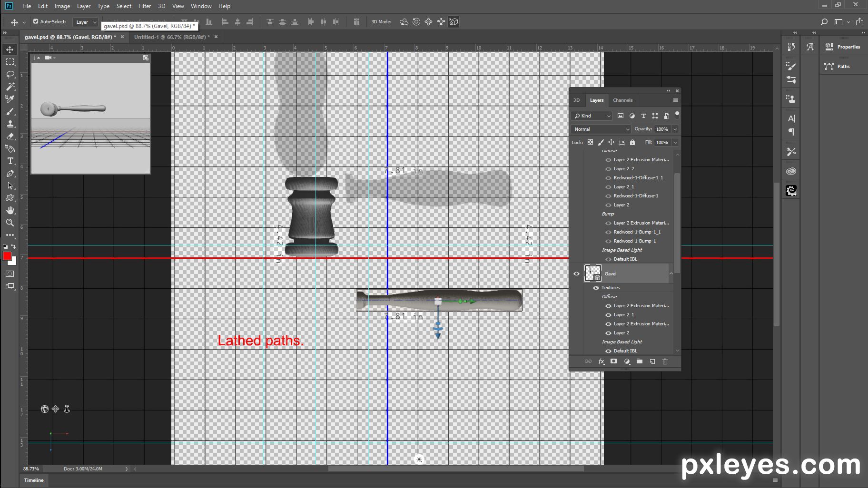The image size is (868, 488).
Task: Create a new group folder icon
Action: (x=640, y=361)
